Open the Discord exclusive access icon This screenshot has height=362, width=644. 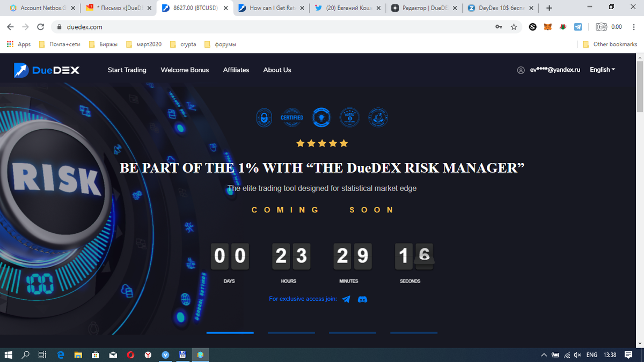[362, 299]
